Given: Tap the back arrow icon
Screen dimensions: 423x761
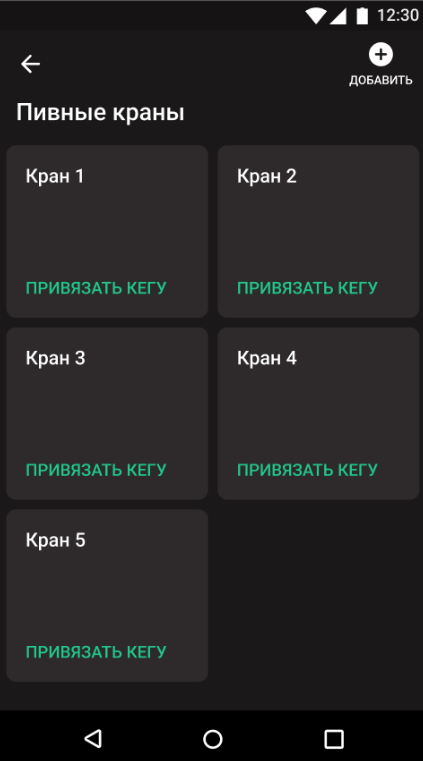Looking at the screenshot, I should click(30, 64).
